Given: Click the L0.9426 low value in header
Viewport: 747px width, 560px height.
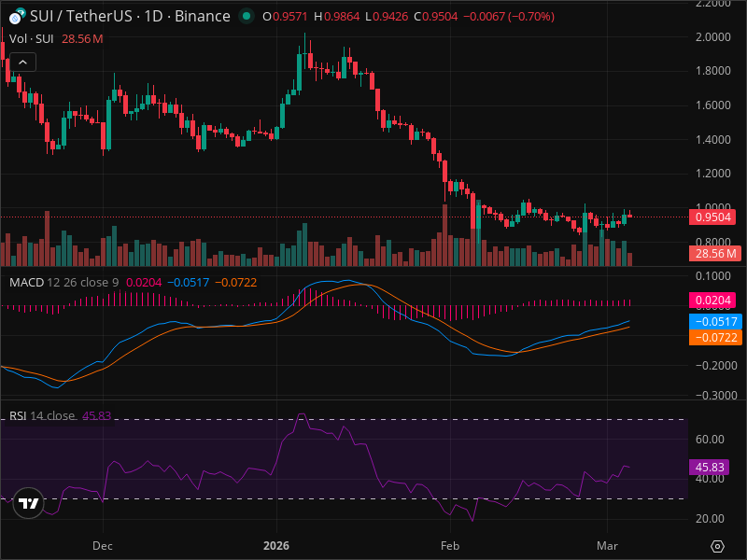Looking at the screenshot, I should point(387,17).
